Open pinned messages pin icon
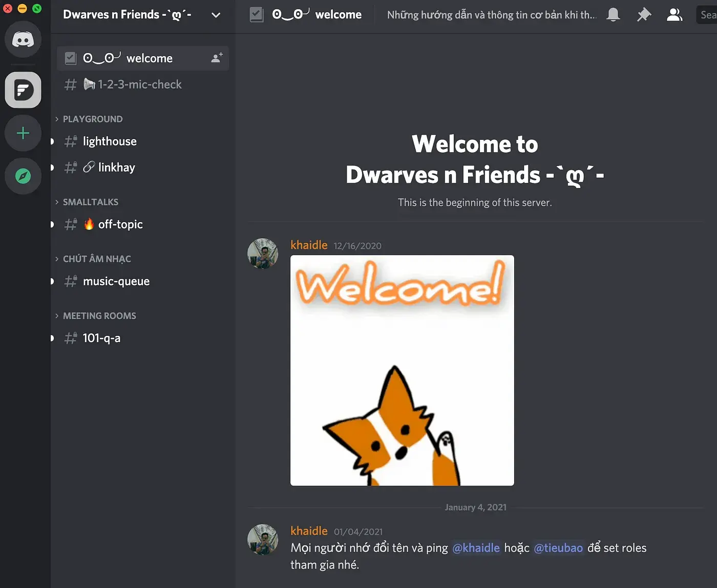Image resolution: width=717 pixels, height=588 pixels. click(644, 15)
